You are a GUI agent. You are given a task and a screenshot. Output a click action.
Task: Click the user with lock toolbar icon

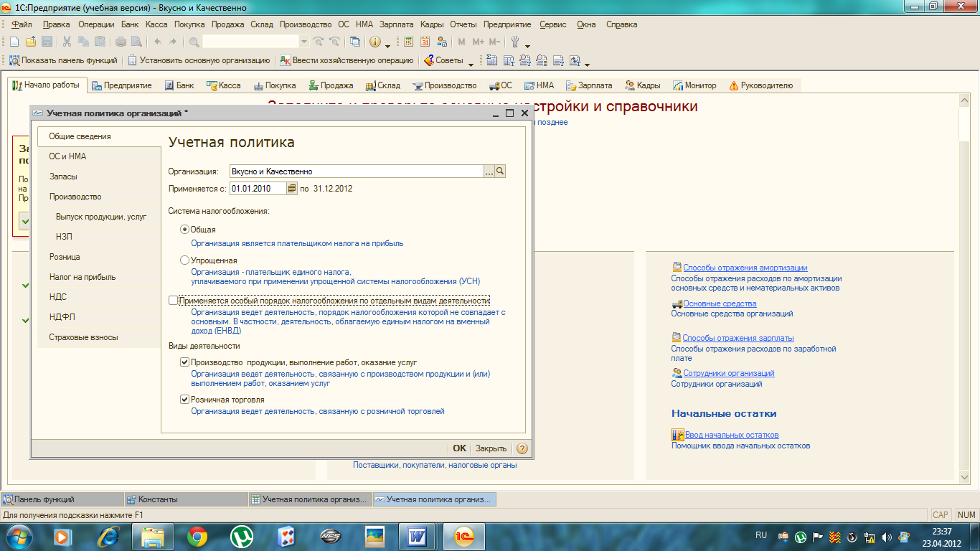coord(441,42)
